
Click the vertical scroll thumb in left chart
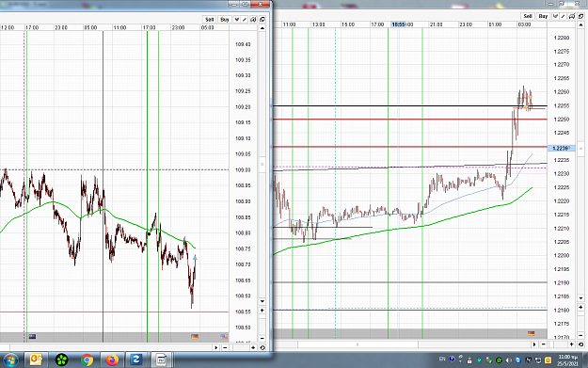pyautogui.click(x=262, y=164)
